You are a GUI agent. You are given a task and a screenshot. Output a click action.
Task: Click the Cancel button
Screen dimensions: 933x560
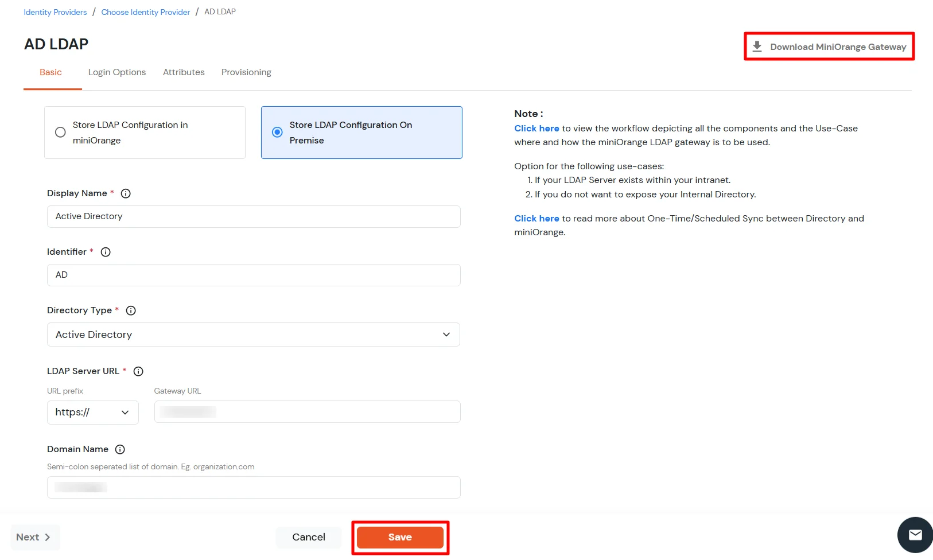click(308, 537)
